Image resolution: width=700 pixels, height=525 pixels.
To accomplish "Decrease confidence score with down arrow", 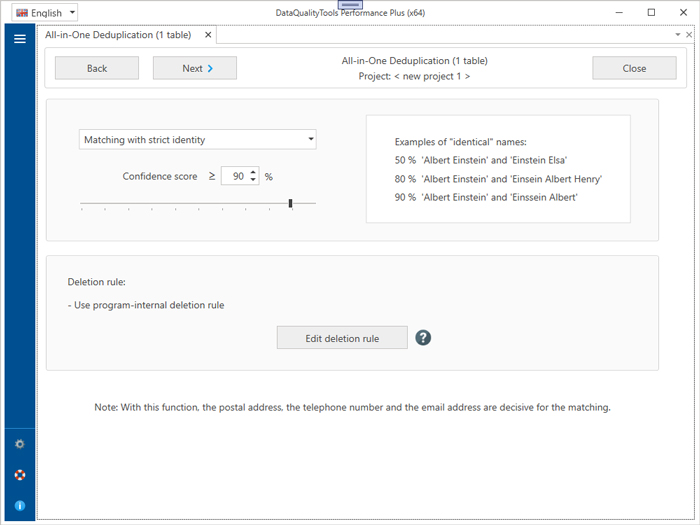I will point(253,179).
